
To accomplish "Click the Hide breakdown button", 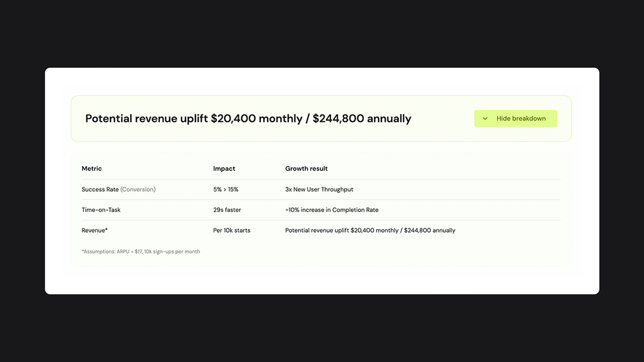I will click(x=515, y=119).
